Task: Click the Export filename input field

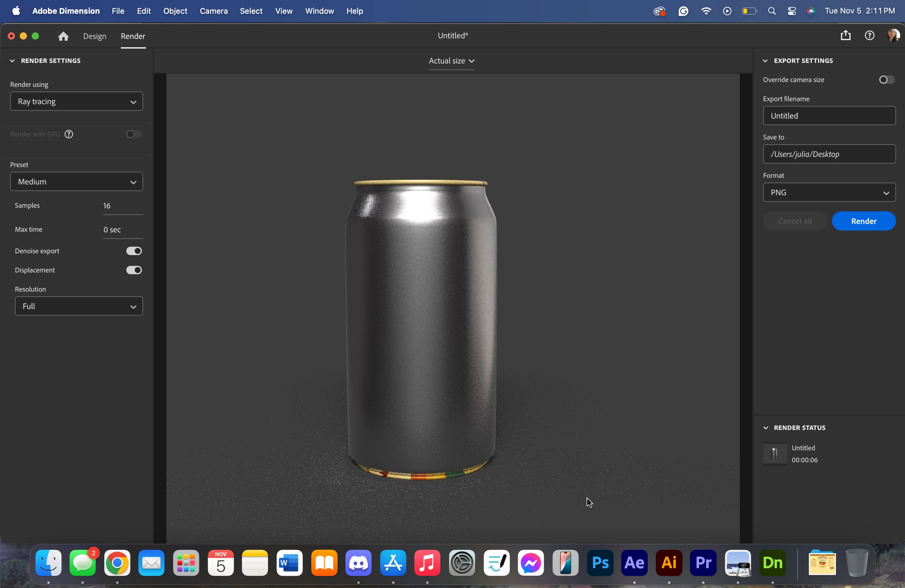Action: (x=829, y=116)
